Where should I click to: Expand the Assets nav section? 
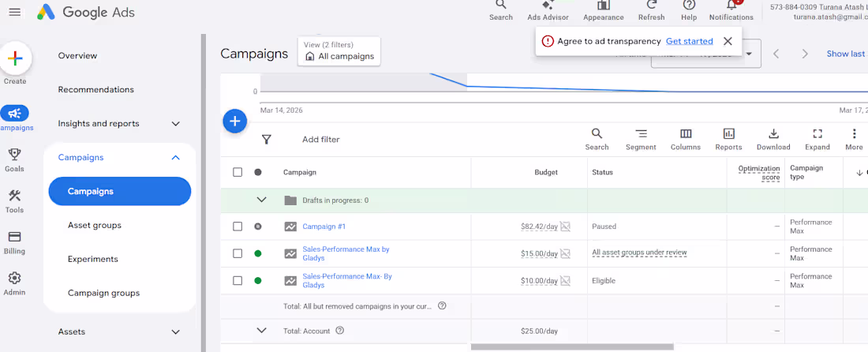[x=175, y=332]
